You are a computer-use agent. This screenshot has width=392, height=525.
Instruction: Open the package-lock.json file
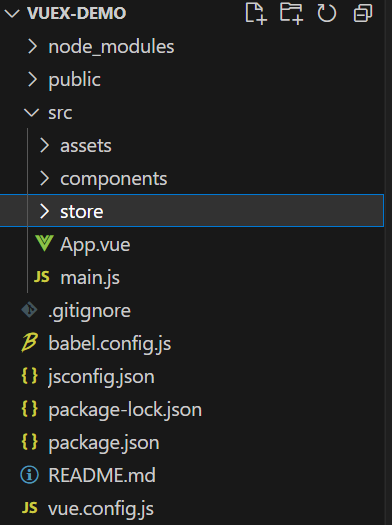125,410
